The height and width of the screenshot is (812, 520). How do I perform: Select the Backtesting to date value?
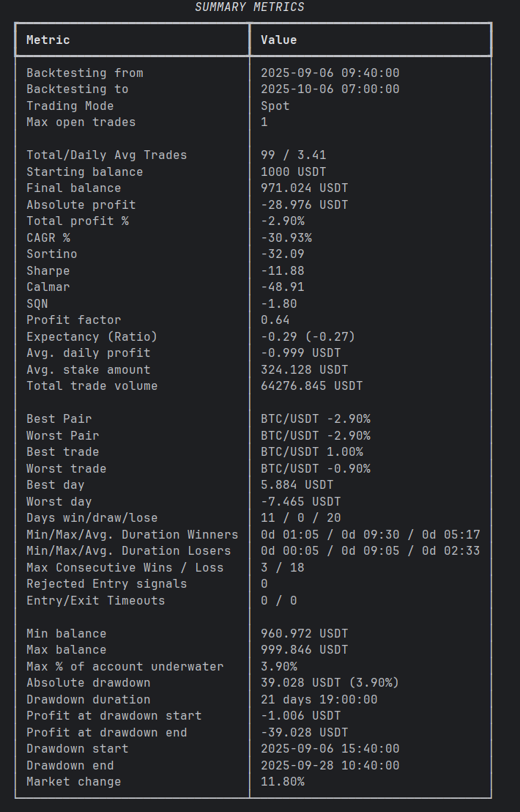330,89
